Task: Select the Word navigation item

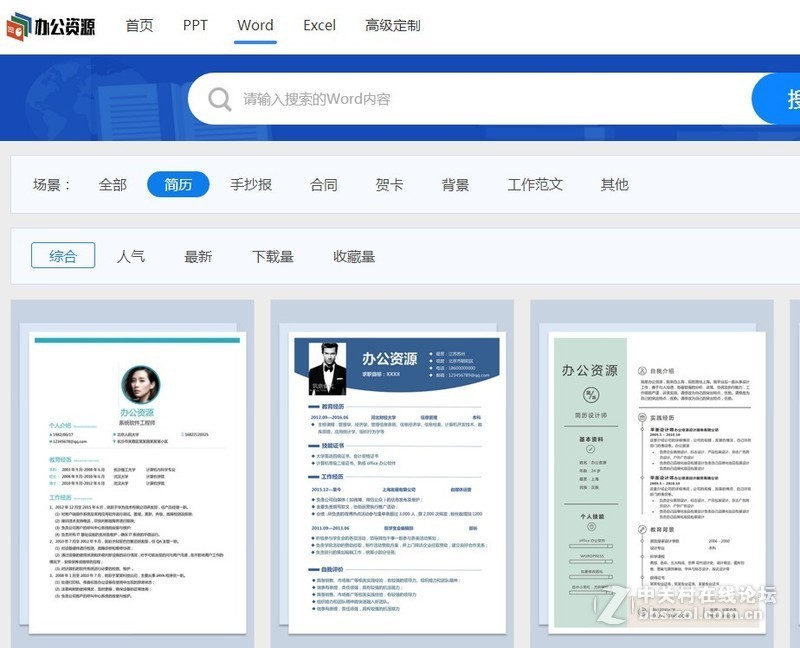Action: point(255,26)
